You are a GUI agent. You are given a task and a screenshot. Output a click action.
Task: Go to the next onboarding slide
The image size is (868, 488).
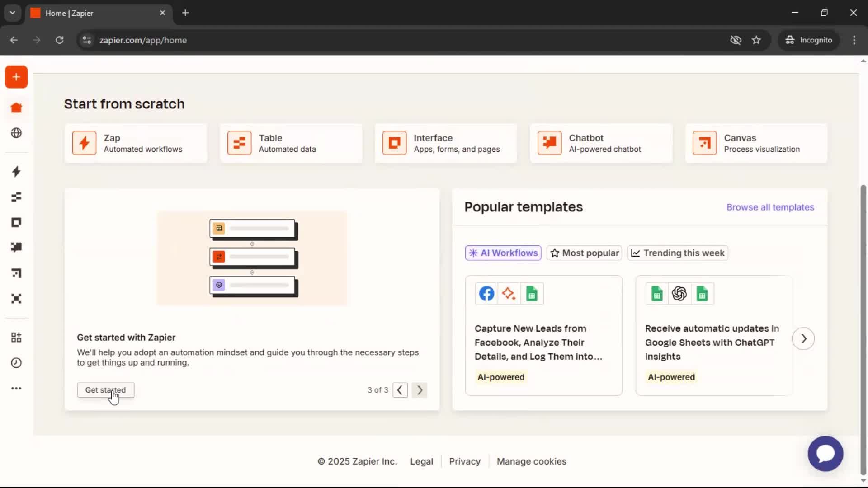coord(420,390)
